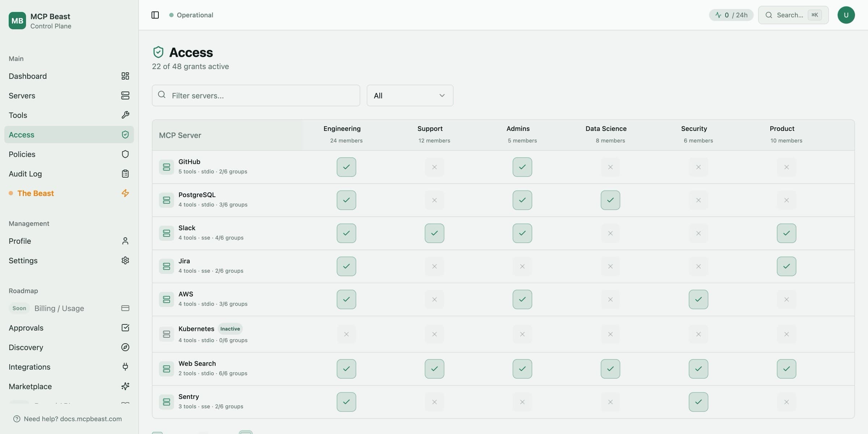Click the Profile person icon
The width and height of the screenshot is (868, 434).
(125, 241)
